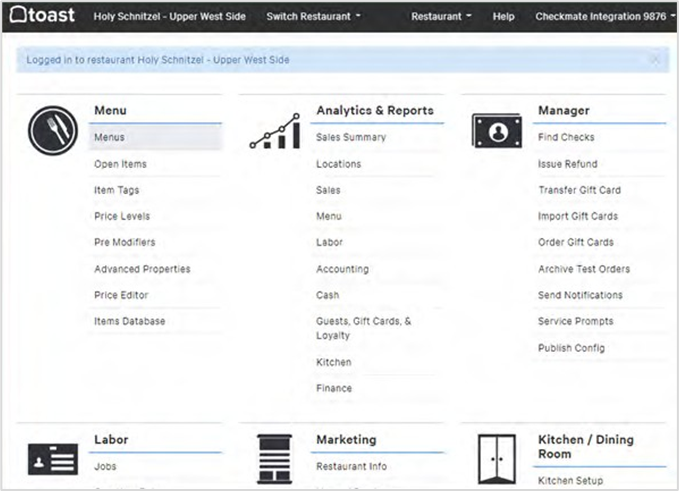This screenshot has height=491, width=679.
Task: Open the Switch Restaurant dropdown
Action: [313, 17]
